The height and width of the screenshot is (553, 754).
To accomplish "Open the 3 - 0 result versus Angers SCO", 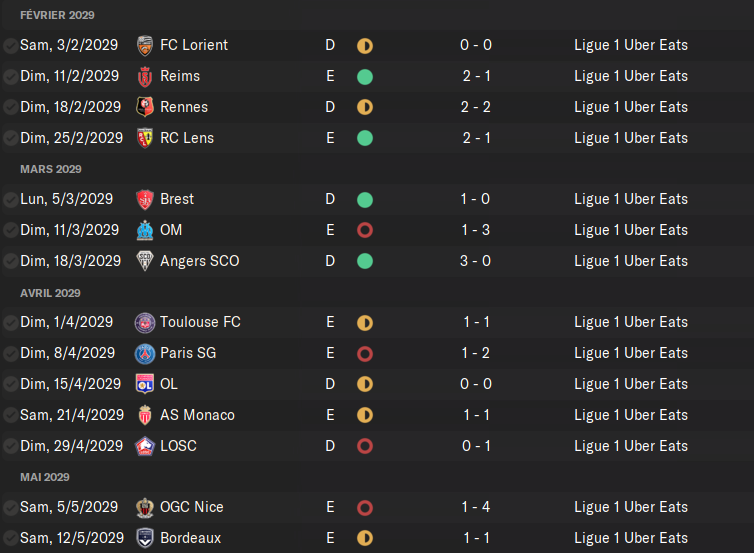I will click(476, 261).
